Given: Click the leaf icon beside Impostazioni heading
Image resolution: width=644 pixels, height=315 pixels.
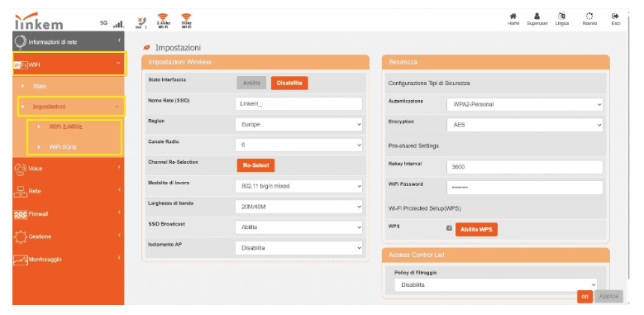Looking at the screenshot, I should click(x=145, y=48).
